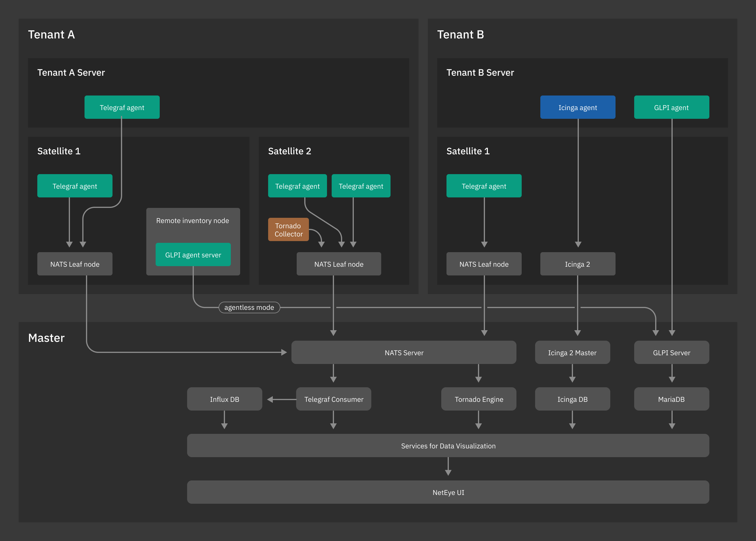This screenshot has width=756, height=541.
Task: Select the GLPI agent server box
Action: [x=193, y=254]
